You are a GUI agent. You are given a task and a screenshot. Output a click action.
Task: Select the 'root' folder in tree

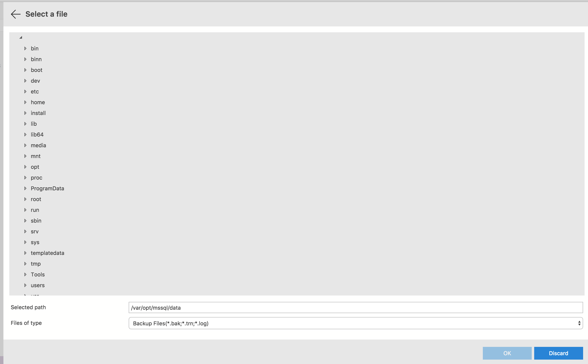click(x=36, y=199)
